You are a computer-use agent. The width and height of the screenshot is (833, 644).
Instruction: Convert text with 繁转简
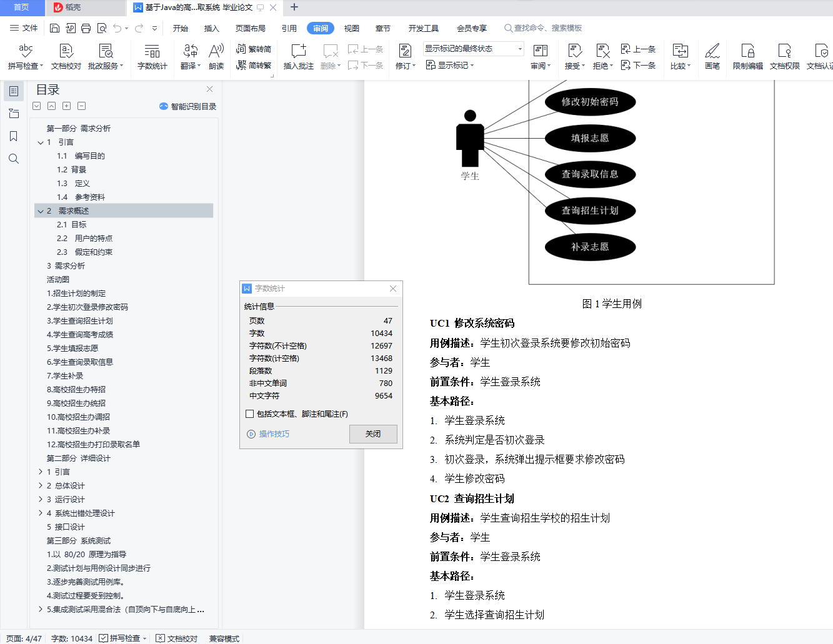click(x=254, y=49)
